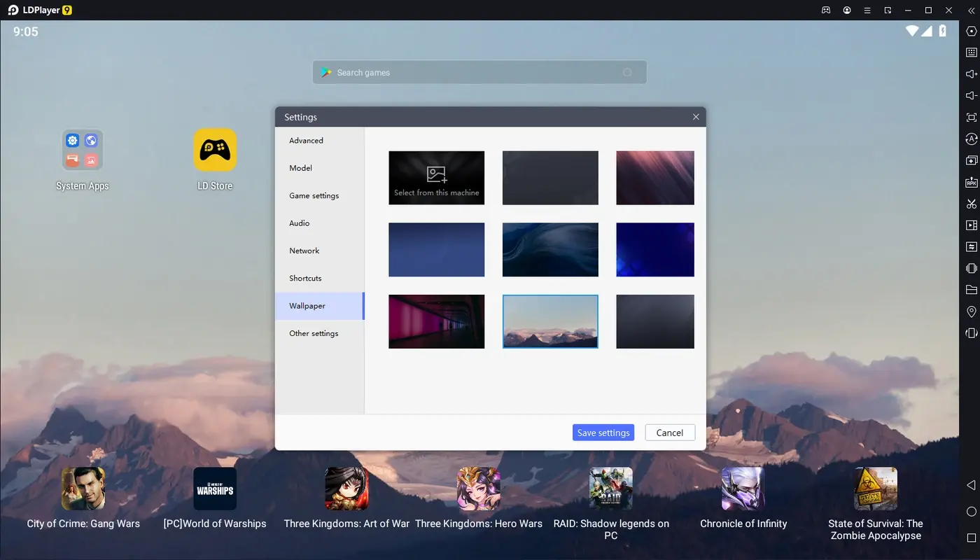
Task: Switch to the Shortcuts settings tab
Action: pos(305,278)
